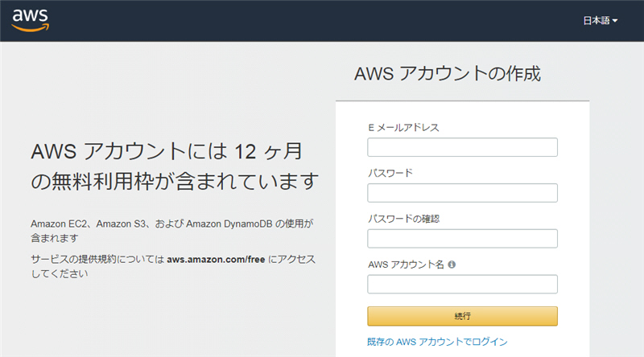644x357 pixels.
Task: Click the info icon beside AWS アカウント名
Action: click(452, 265)
